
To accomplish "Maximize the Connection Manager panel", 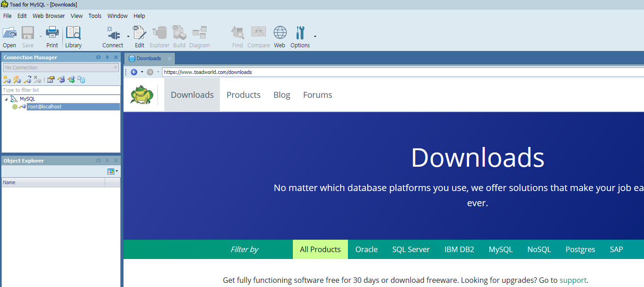I will tap(98, 57).
